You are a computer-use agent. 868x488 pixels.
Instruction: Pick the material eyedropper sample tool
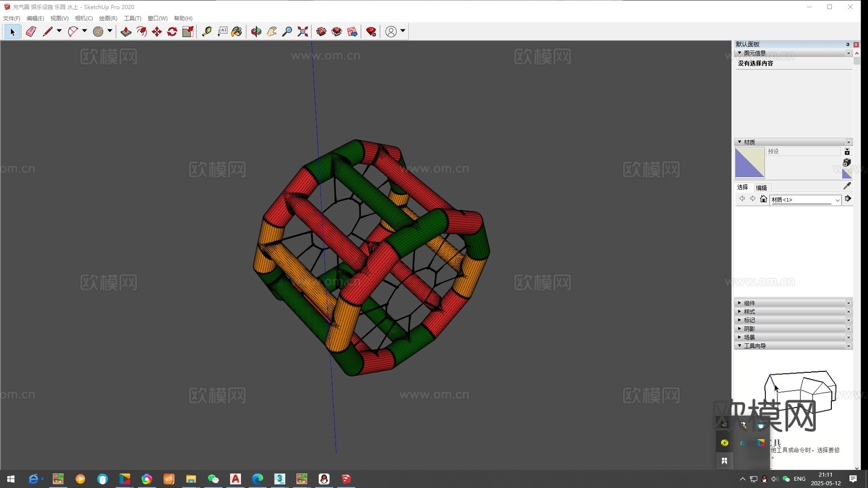(847, 186)
